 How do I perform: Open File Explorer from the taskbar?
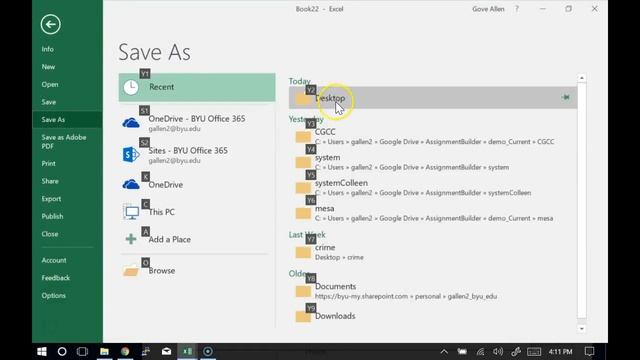coord(104,351)
